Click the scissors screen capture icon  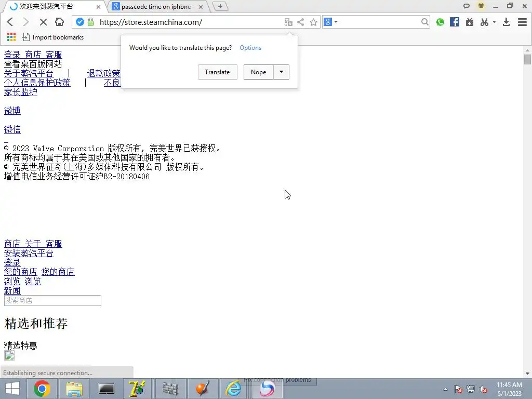[x=484, y=22]
